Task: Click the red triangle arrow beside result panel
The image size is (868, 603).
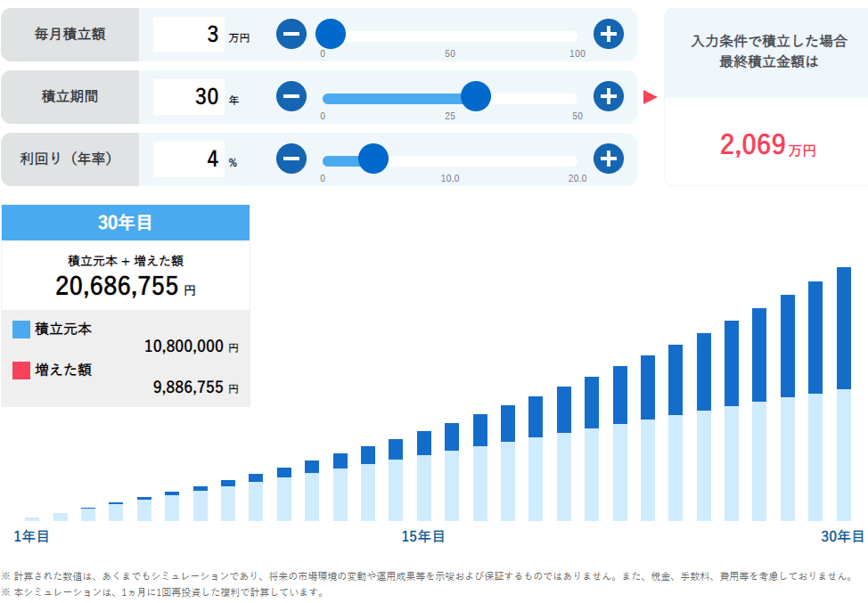Action: coord(650,96)
